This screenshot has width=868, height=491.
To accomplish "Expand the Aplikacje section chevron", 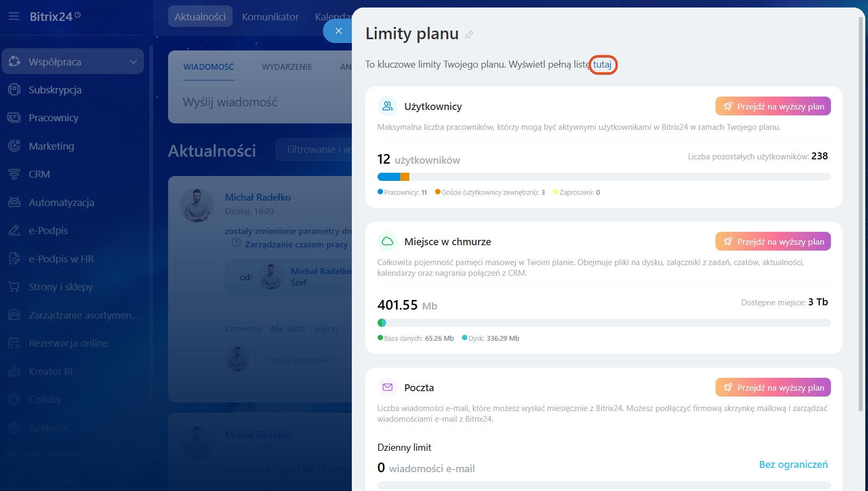I will tap(133, 428).
